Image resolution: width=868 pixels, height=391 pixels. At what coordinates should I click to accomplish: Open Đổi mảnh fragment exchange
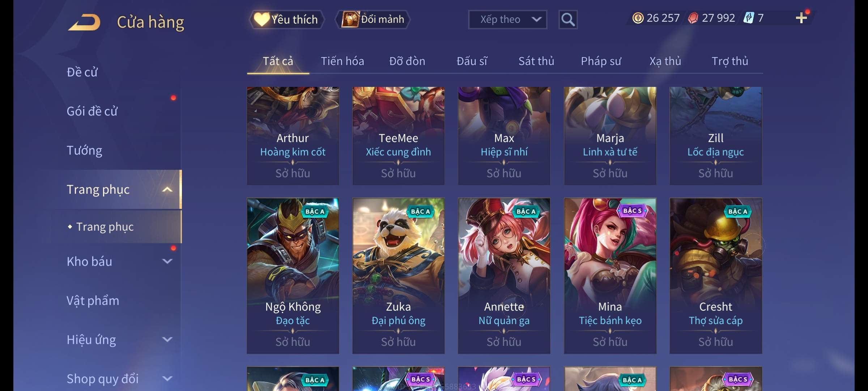pos(373,20)
